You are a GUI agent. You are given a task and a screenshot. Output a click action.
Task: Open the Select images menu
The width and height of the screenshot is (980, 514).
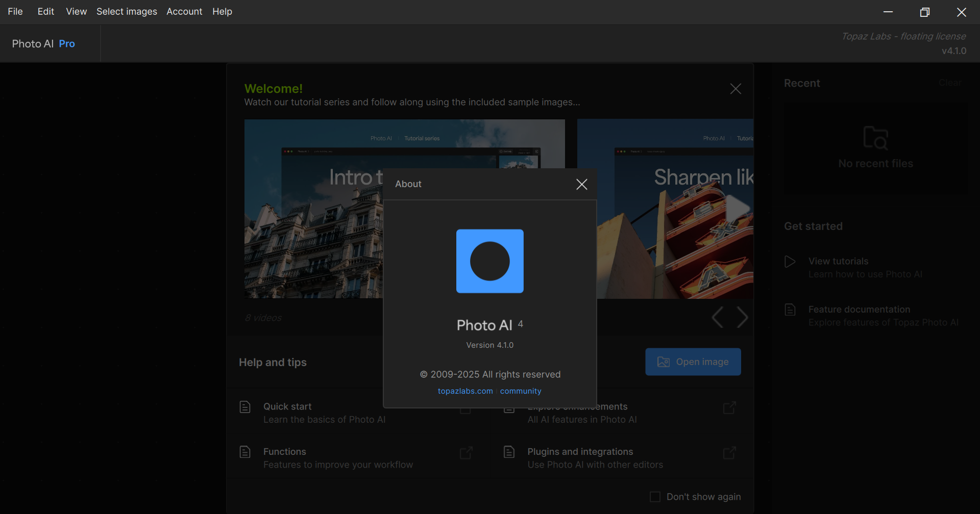pos(127,11)
